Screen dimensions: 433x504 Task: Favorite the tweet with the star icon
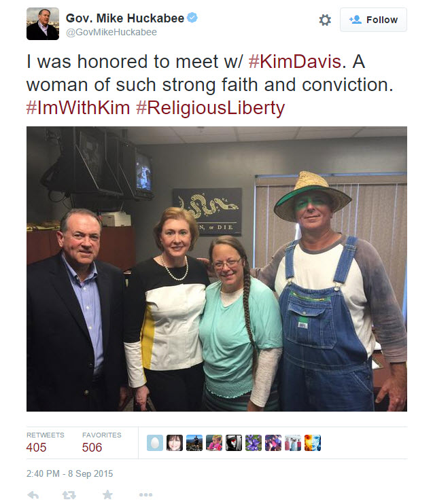tap(107, 494)
